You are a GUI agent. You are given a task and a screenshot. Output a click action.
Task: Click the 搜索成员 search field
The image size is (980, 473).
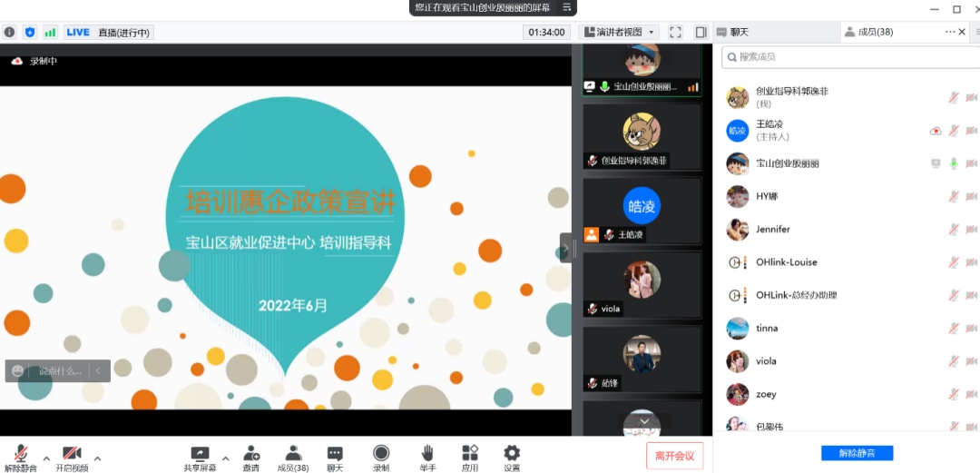point(850,57)
